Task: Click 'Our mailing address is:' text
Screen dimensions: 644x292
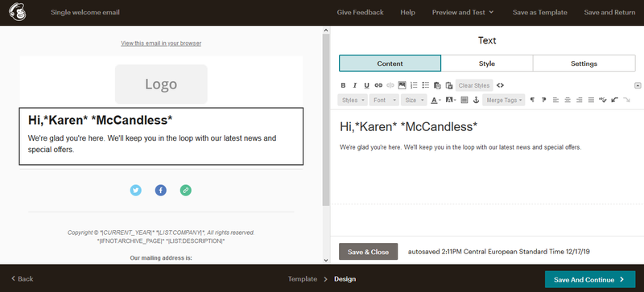Action: [161, 258]
